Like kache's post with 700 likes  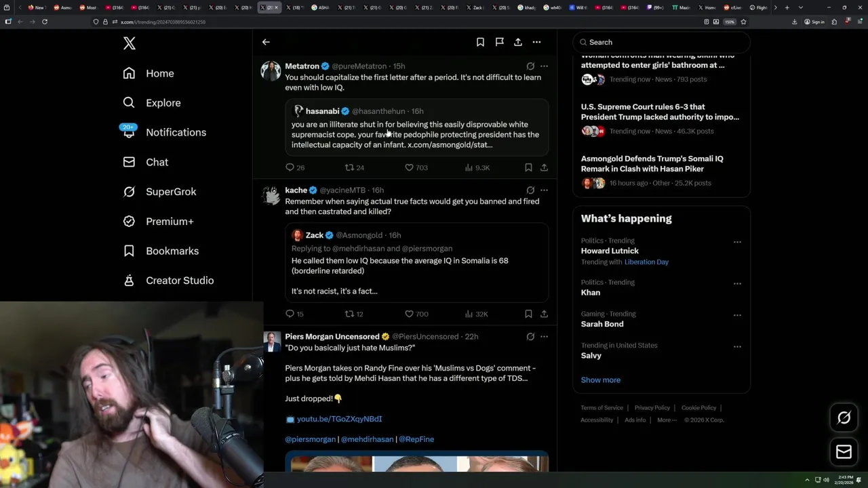pyautogui.click(x=416, y=314)
